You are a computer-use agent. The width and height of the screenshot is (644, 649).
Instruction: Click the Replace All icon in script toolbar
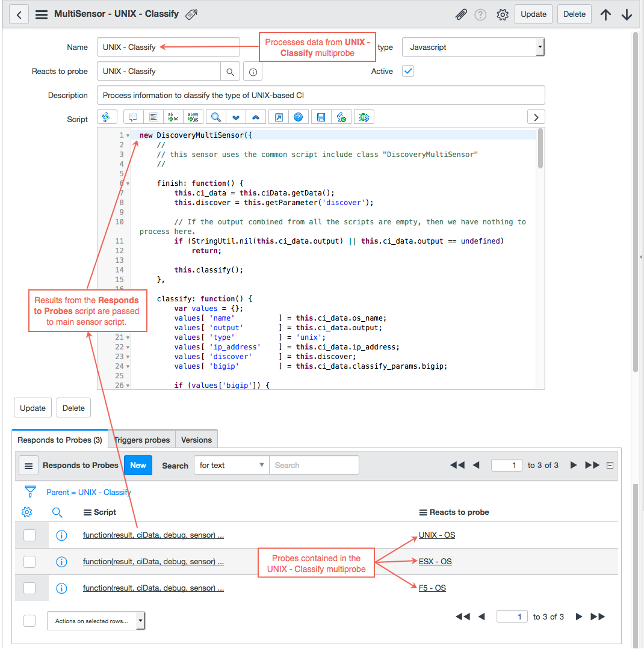[x=193, y=117]
